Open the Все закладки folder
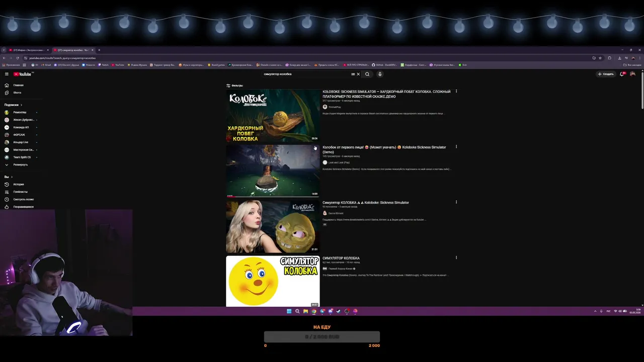This screenshot has width=644, height=362. [x=632, y=65]
